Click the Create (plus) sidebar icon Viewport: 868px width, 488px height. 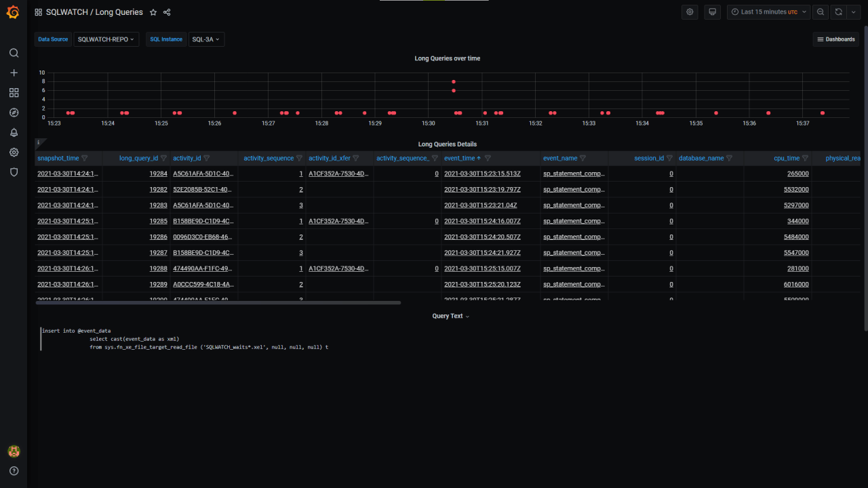point(14,73)
